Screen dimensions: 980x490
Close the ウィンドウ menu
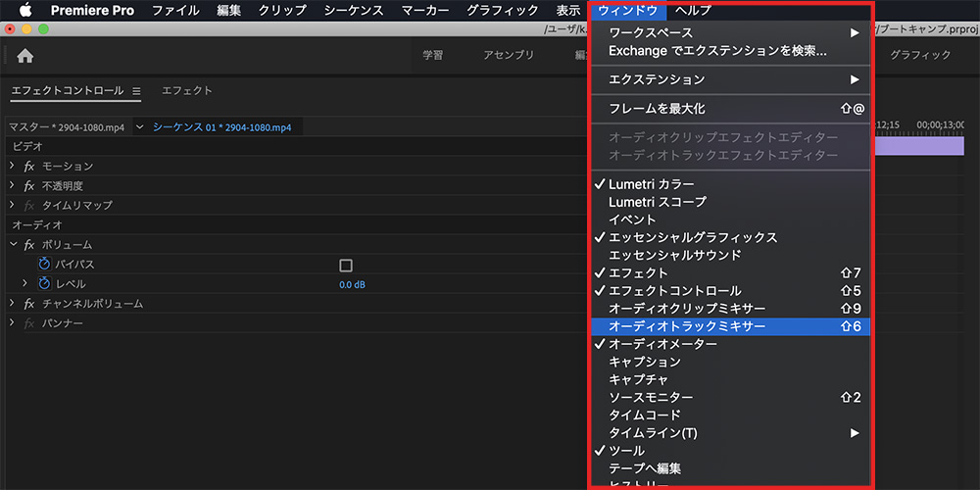coord(627,10)
